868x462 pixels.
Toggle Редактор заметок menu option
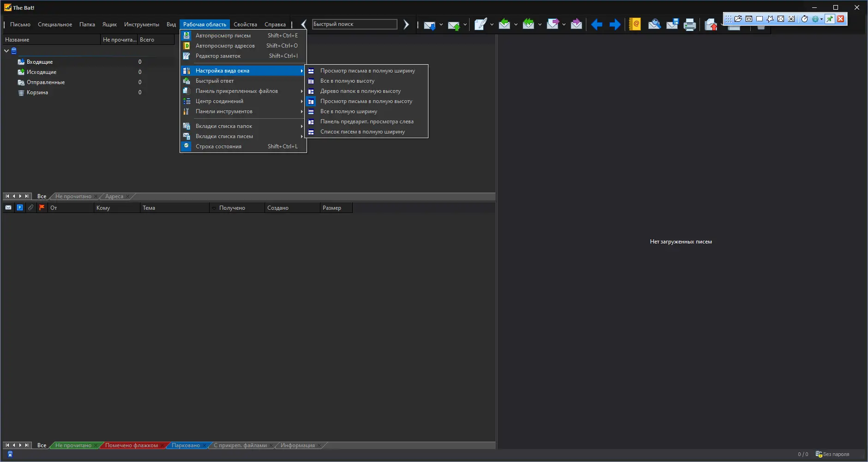click(x=243, y=56)
